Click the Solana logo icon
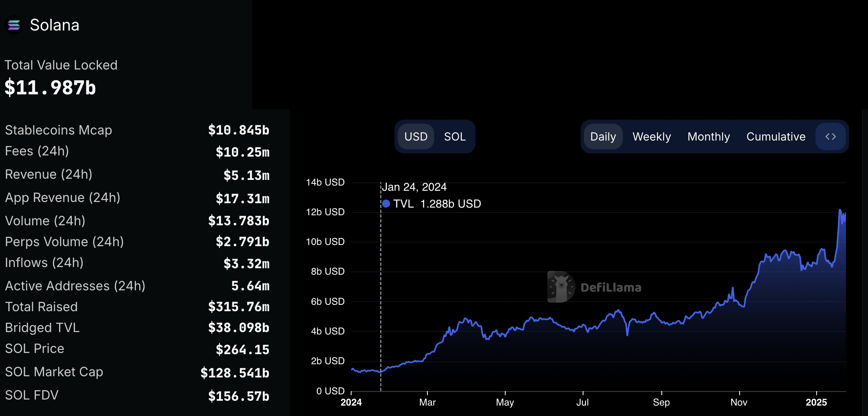Viewport: 868px width, 416px height. (x=14, y=25)
